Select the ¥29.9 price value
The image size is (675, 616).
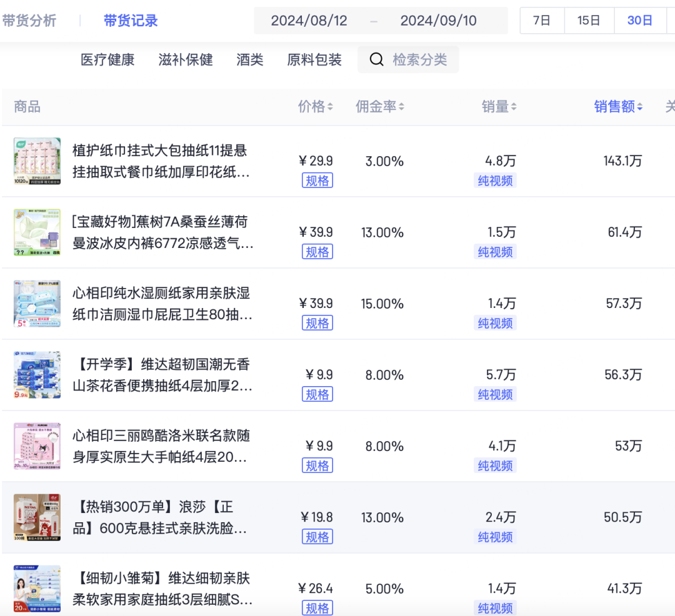pos(316,161)
